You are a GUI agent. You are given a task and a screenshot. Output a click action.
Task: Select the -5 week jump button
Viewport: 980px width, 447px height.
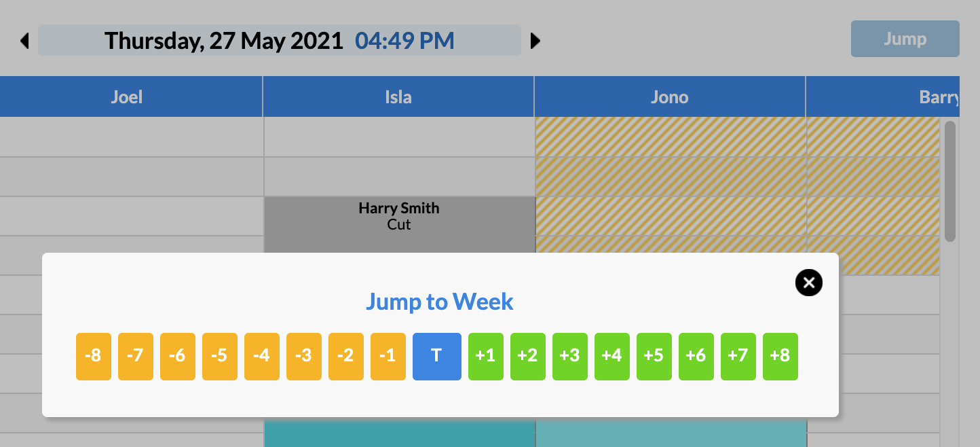coord(219,356)
